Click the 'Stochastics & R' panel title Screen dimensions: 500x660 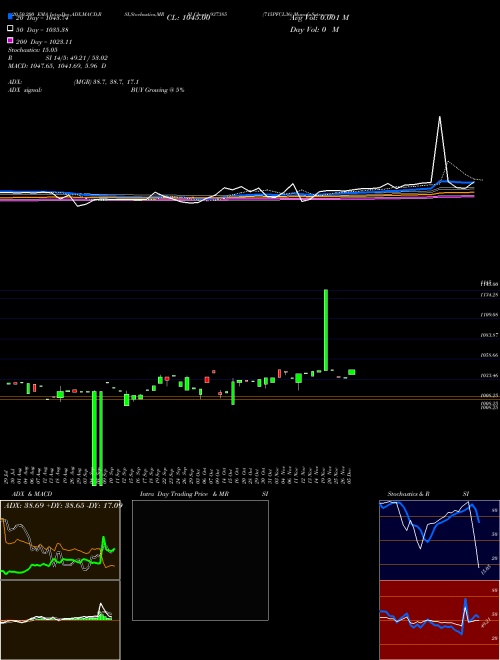tap(409, 494)
